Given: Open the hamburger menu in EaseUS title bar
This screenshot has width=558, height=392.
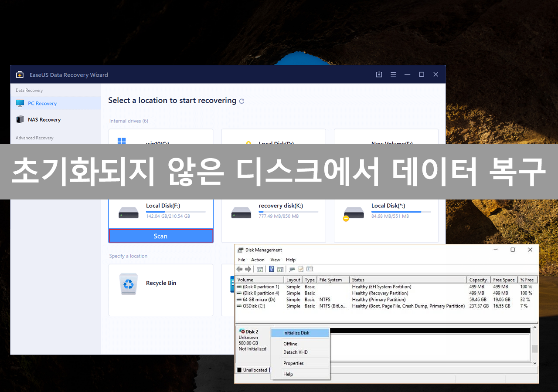Looking at the screenshot, I should click(393, 74).
